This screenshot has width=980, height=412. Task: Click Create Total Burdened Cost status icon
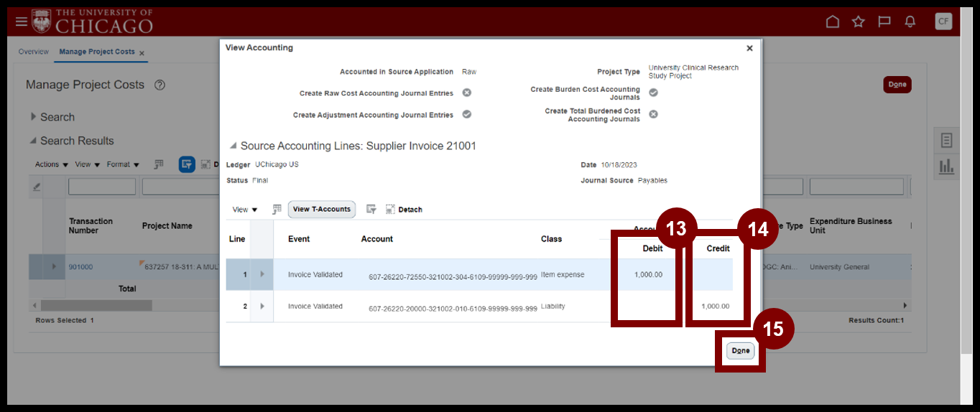[x=653, y=114]
